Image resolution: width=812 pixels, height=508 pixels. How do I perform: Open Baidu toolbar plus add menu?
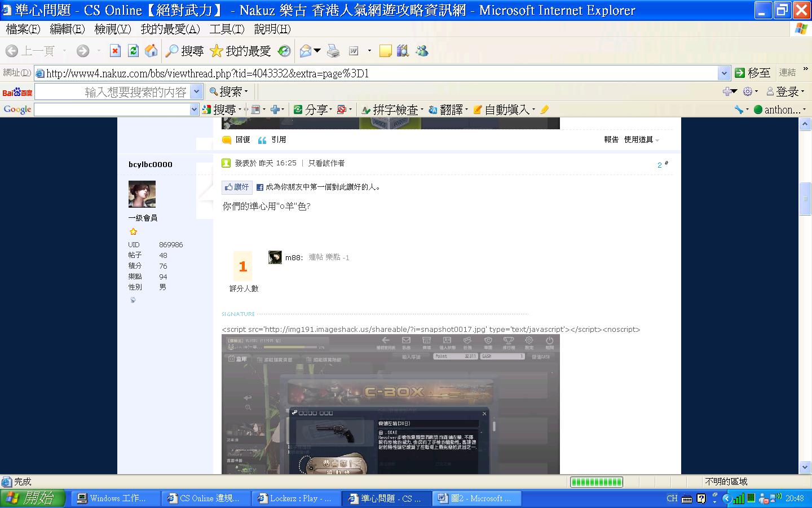(730, 91)
